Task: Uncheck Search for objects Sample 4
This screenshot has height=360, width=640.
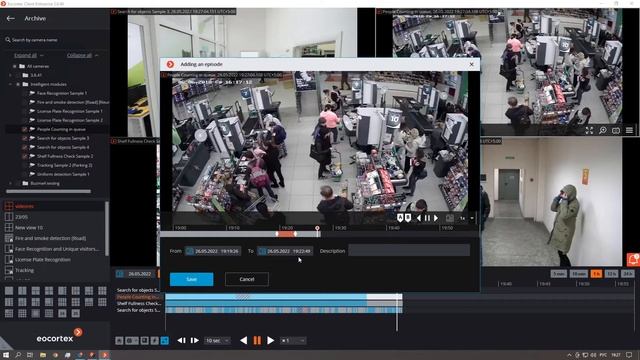Action: point(24,147)
